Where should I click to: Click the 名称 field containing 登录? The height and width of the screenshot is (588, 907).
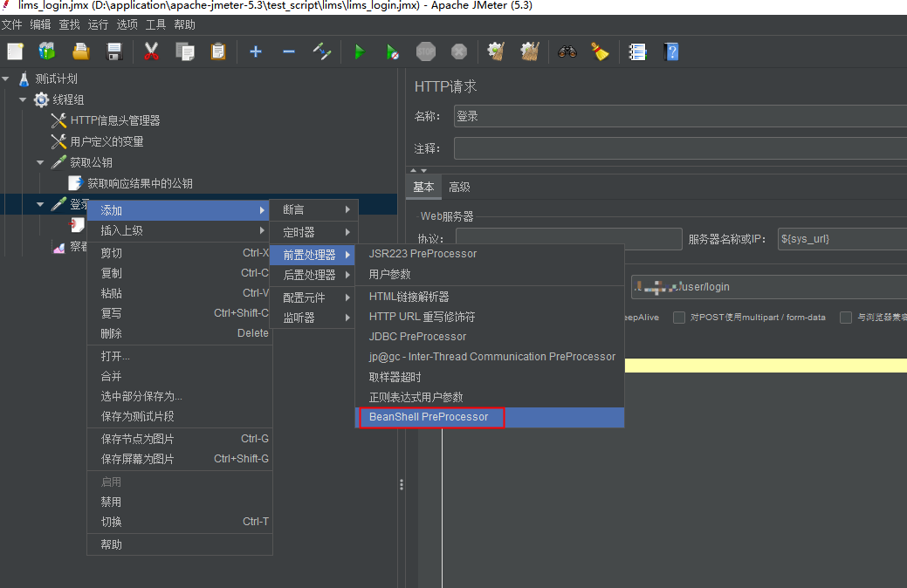point(680,116)
